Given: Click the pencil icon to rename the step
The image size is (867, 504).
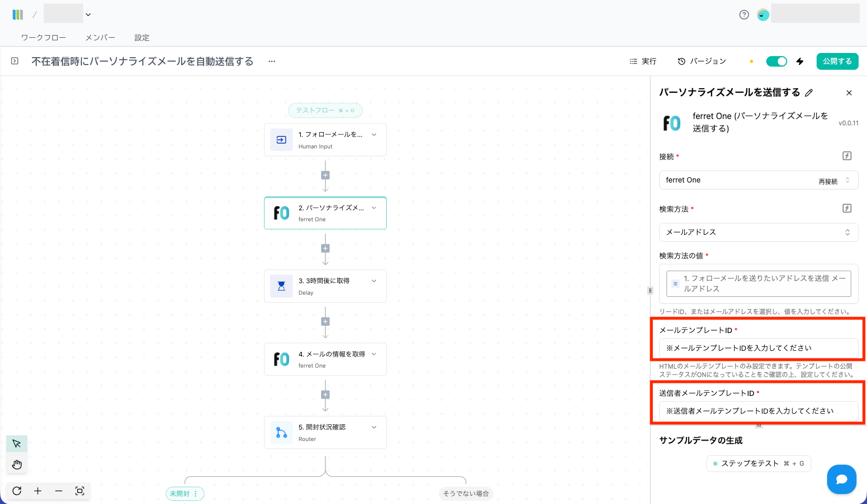Looking at the screenshot, I should pyautogui.click(x=809, y=93).
